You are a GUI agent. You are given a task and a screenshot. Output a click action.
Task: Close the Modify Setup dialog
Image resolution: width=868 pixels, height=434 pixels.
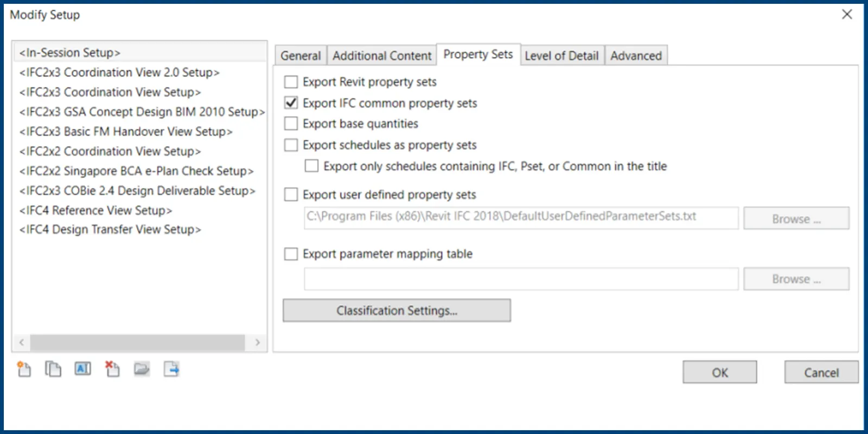[847, 15]
